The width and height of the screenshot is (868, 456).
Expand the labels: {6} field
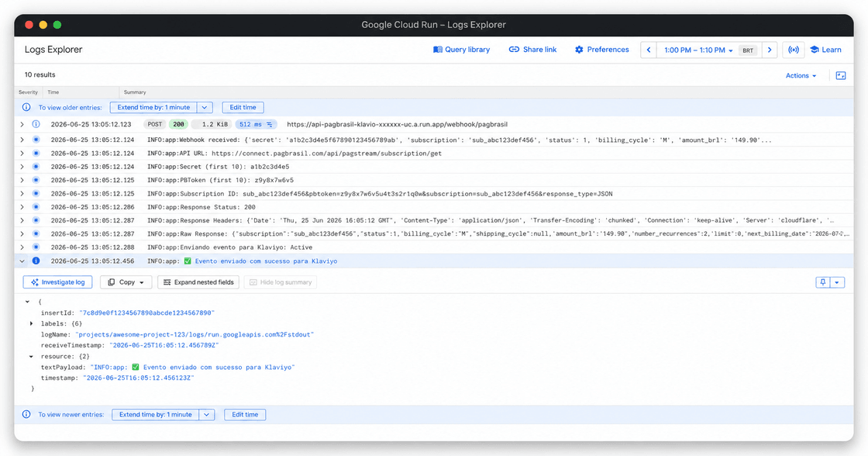[x=31, y=323]
